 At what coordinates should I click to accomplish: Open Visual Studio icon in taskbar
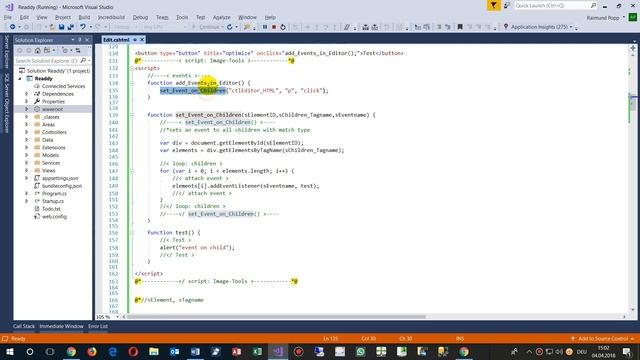278,351
